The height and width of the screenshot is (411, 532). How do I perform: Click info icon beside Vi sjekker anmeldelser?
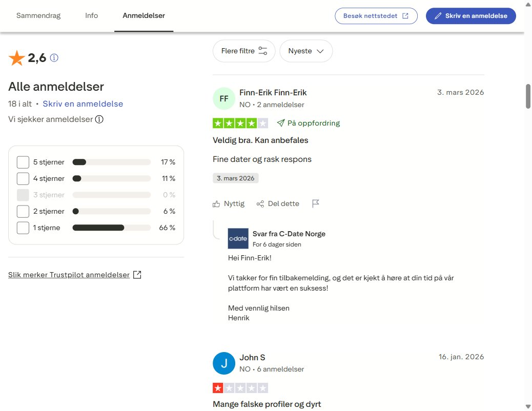tap(99, 119)
